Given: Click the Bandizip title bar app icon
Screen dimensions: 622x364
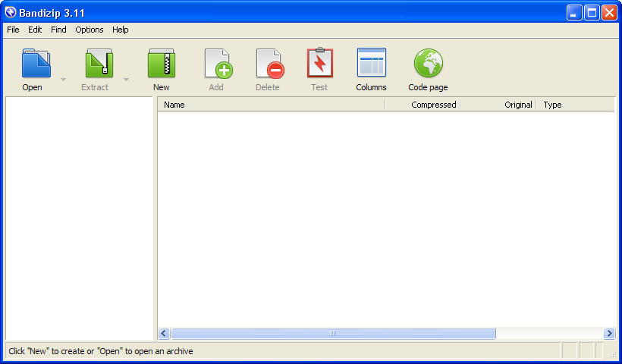Looking at the screenshot, I should pos(11,12).
